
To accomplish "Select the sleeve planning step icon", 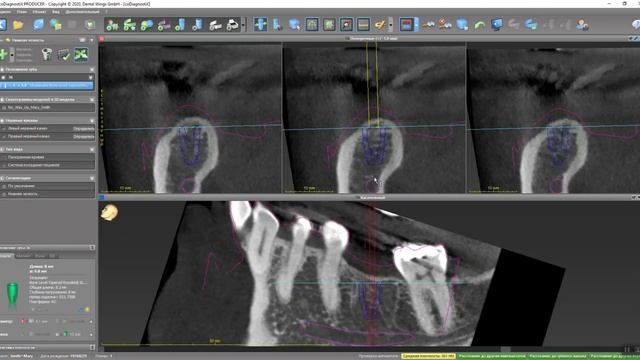I will 198,25.
